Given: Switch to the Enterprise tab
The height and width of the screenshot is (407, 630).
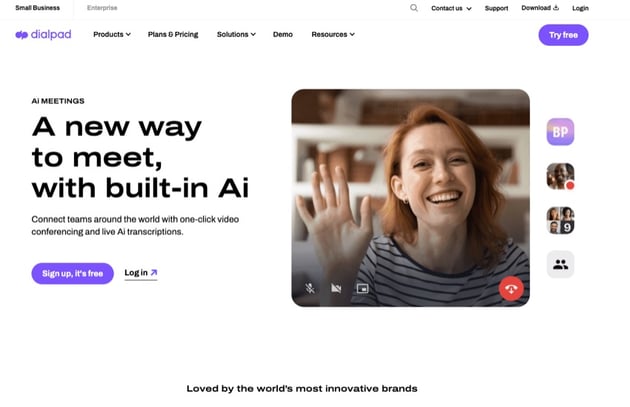Looking at the screenshot, I should [102, 8].
